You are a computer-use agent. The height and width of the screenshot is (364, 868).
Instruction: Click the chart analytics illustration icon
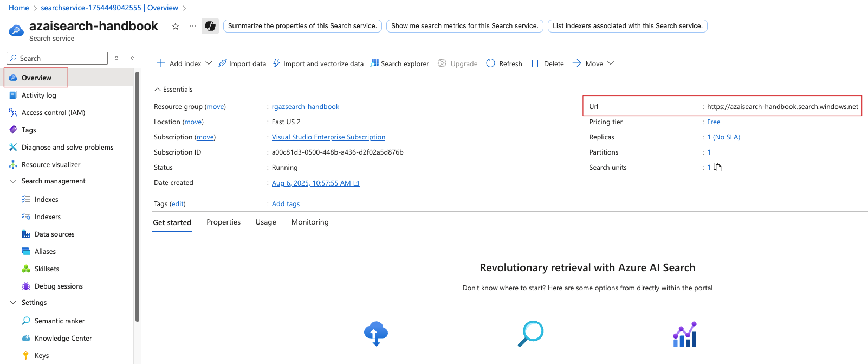click(685, 334)
